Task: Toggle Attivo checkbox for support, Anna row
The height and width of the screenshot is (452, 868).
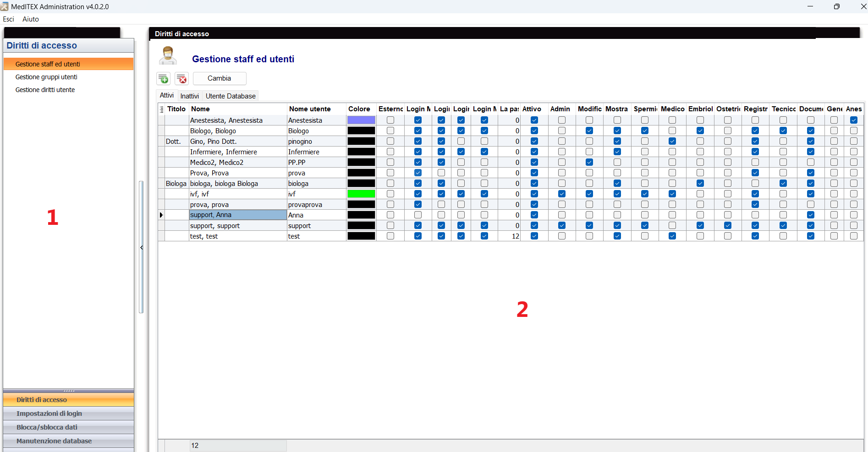Action: click(534, 215)
